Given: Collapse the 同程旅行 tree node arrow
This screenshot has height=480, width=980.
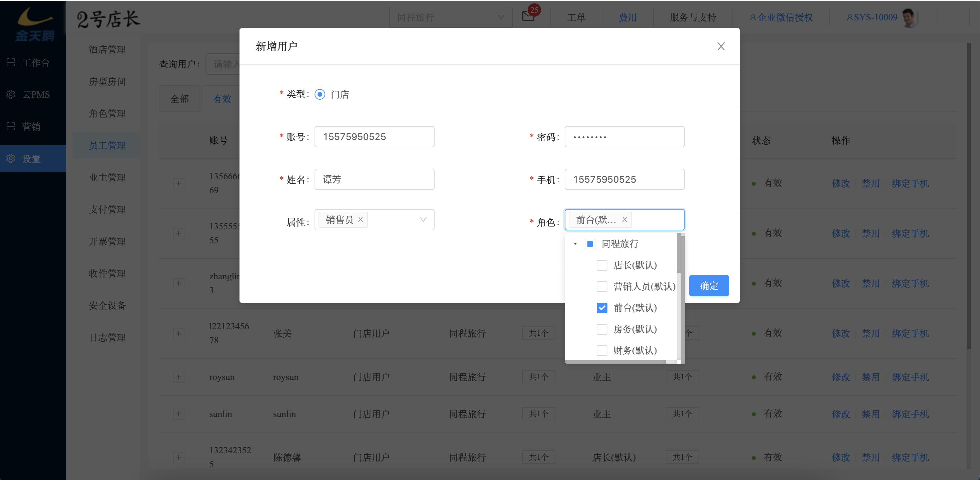Looking at the screenshot, I should pos(575,244).
